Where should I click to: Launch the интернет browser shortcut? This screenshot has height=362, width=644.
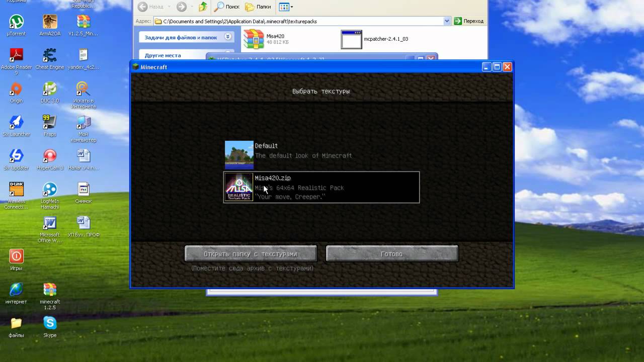click(16, 294)
